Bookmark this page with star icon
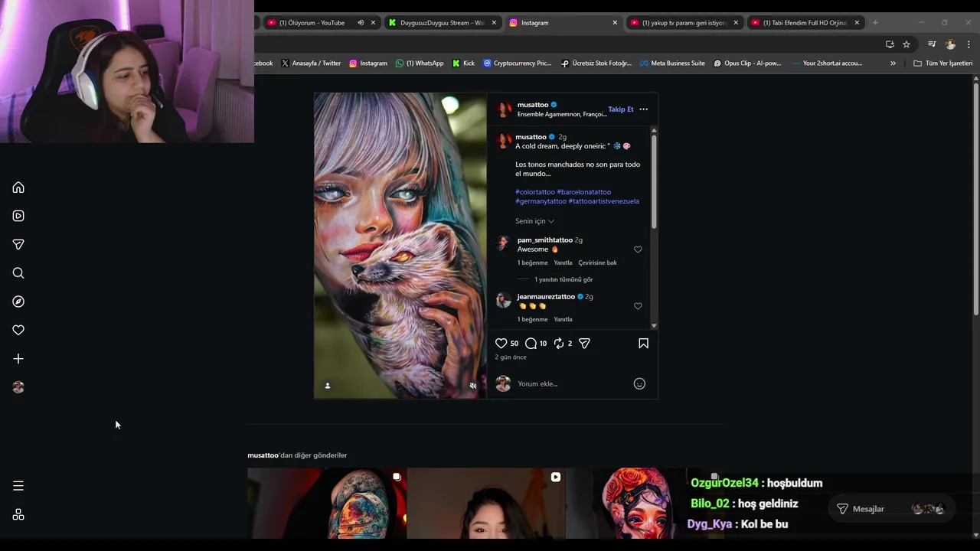This screenshot has width=980, height=551. pyautogui.click(x=906, y=44)
